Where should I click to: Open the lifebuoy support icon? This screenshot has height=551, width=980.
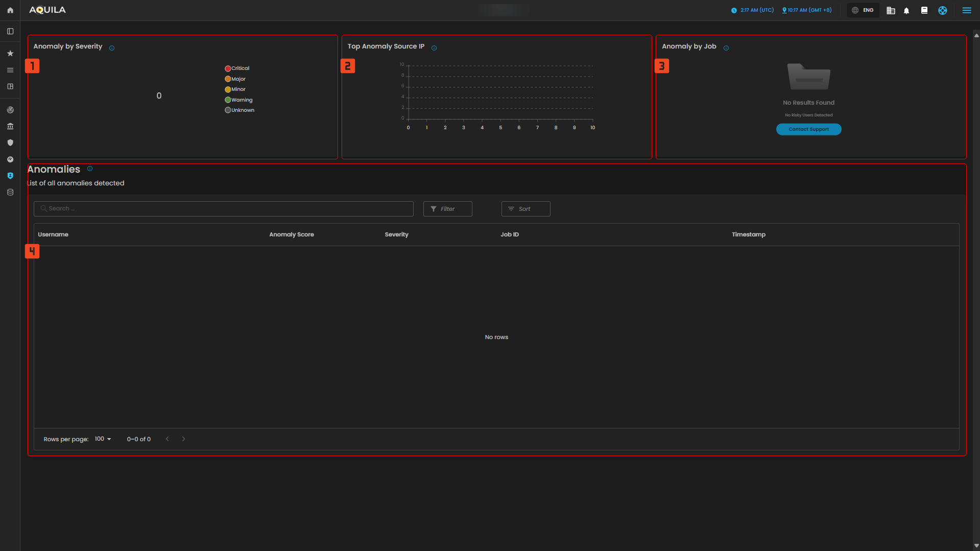click(943, 10)
